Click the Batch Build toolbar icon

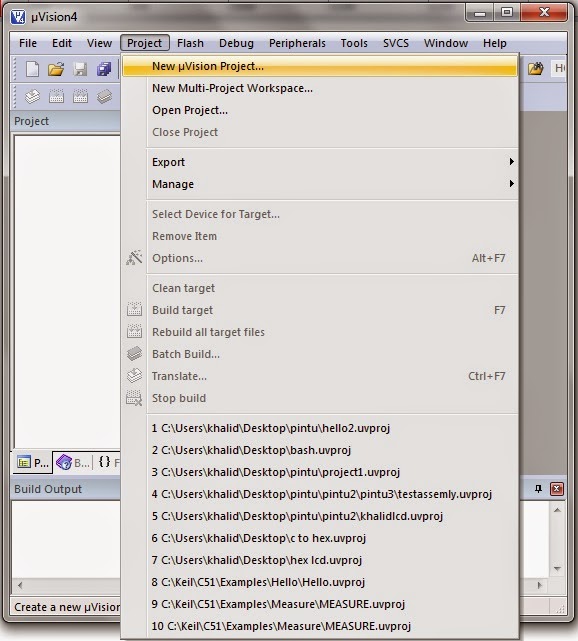coord(104,96)
